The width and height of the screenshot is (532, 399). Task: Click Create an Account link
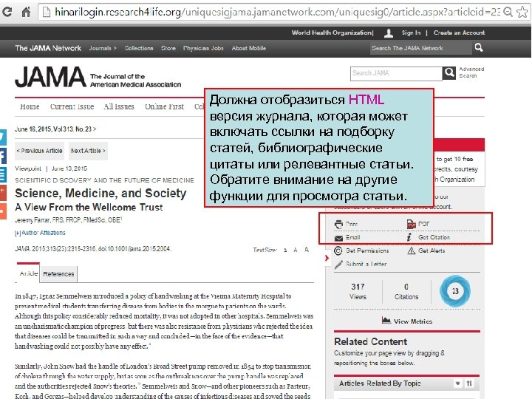[x=459, y=33]
